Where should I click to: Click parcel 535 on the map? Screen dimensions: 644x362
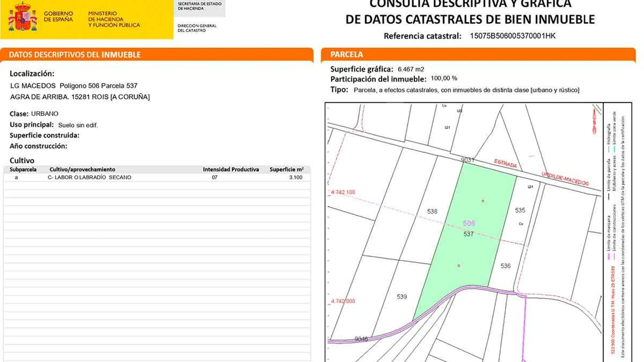coord(520,210)
